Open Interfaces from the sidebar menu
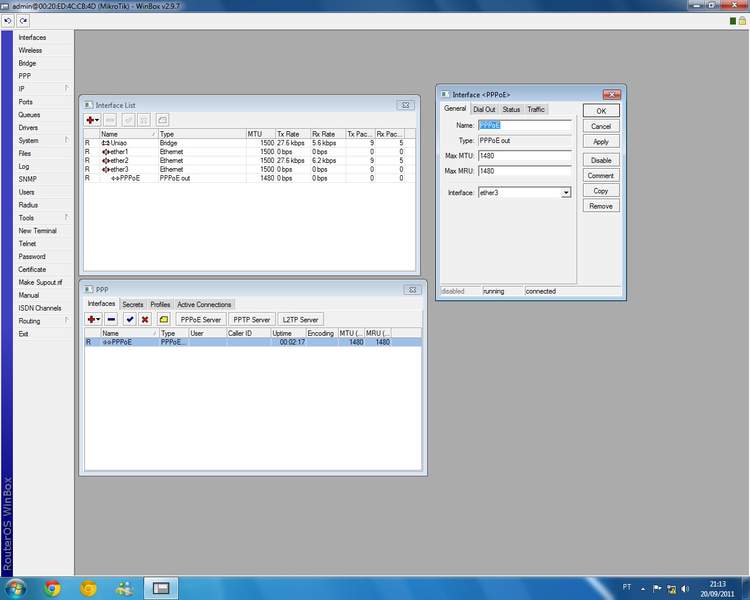 [x=32, y=37]
